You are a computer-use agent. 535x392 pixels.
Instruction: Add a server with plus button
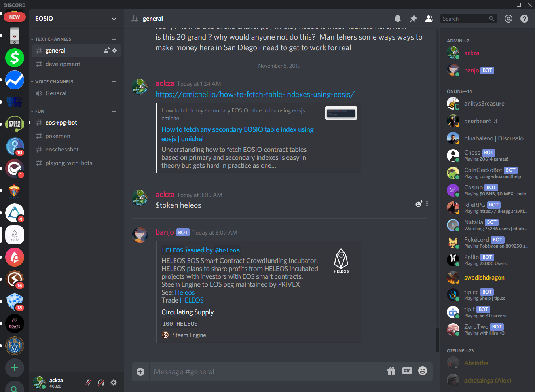point(15,368)
